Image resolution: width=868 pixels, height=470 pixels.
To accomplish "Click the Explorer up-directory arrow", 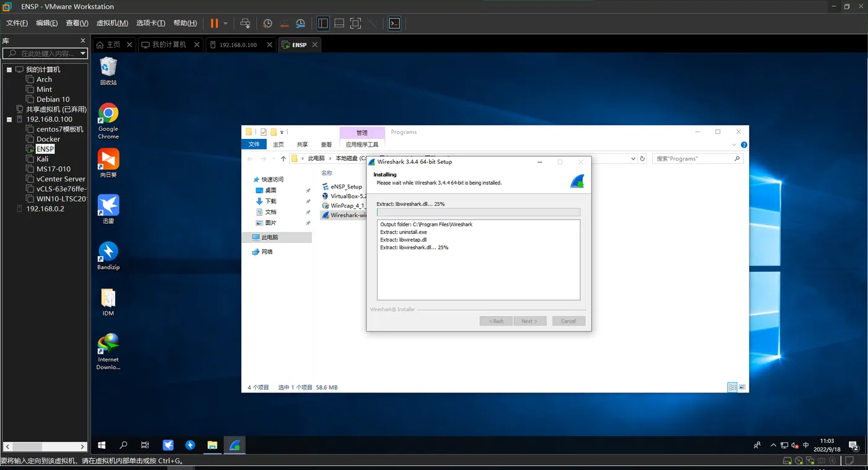I will click(x=283, y=159).
